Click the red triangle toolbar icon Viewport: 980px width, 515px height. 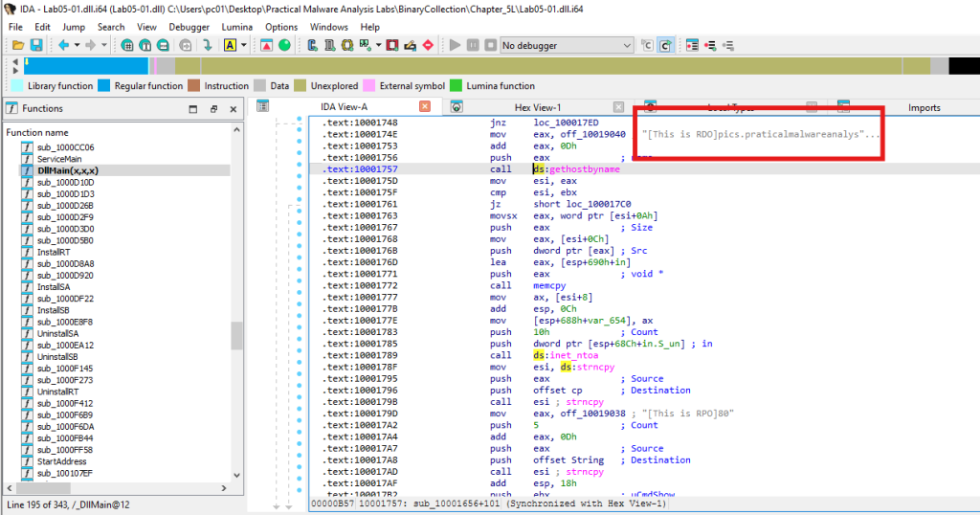[266, 46]
